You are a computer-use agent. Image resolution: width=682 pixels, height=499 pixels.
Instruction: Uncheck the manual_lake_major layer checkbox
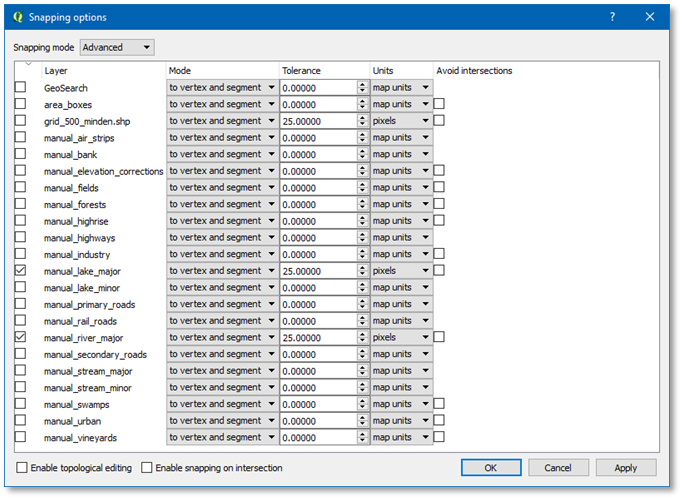[x=21, y=271]
